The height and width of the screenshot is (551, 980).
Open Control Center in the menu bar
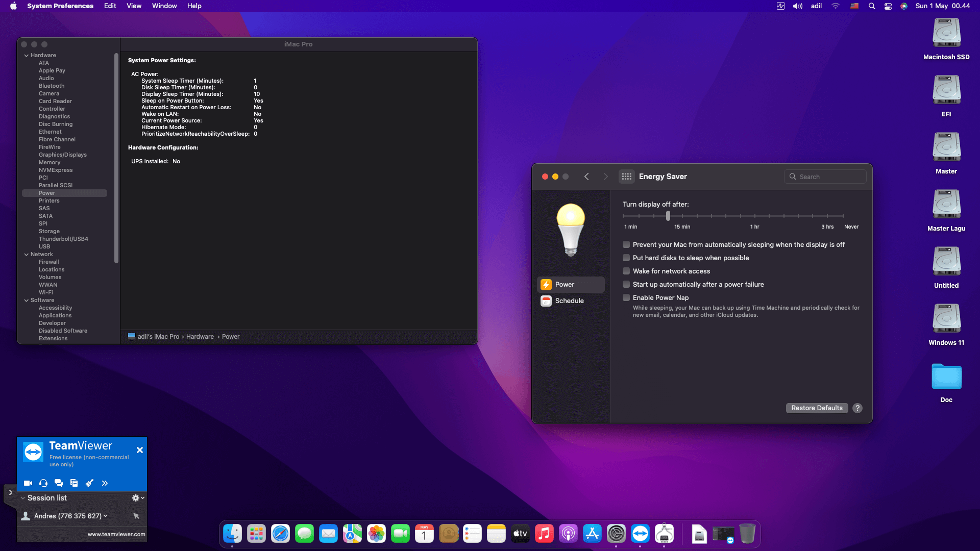coord(888,6)
